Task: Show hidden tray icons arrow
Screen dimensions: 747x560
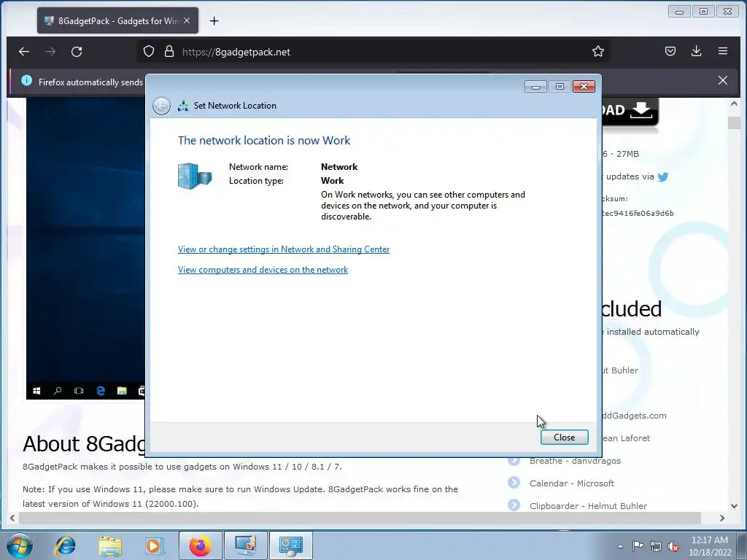Action: 620,546
